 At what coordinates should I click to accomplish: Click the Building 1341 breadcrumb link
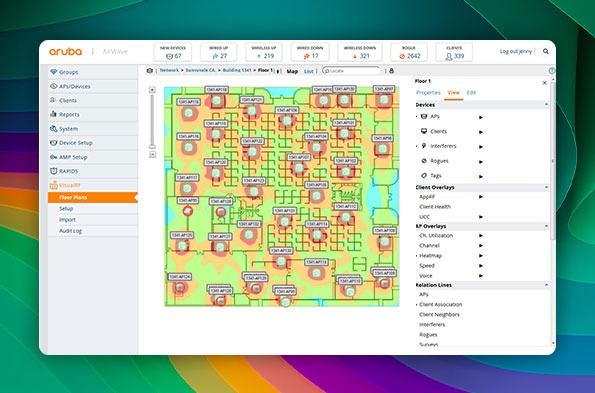[236, 71]
